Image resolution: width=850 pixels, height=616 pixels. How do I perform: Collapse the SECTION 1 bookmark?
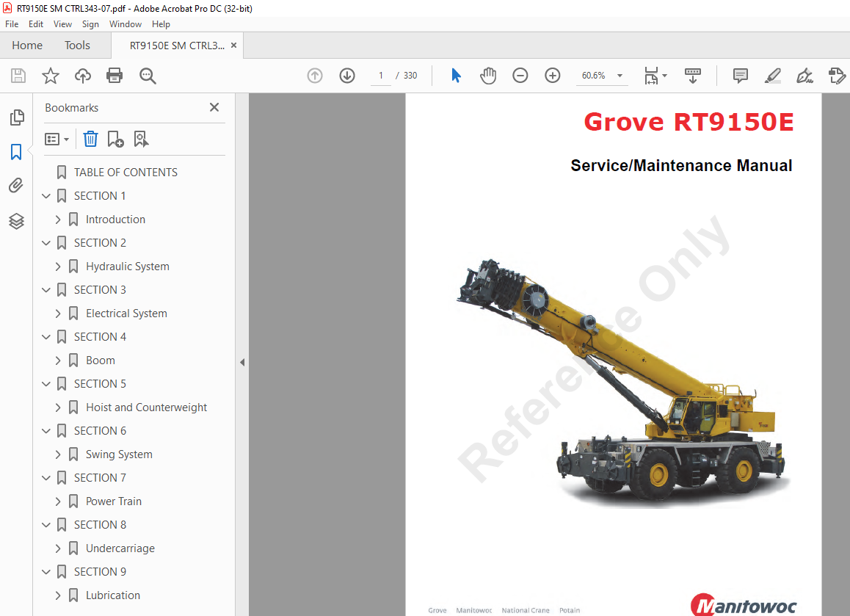(x=46, y=196)
